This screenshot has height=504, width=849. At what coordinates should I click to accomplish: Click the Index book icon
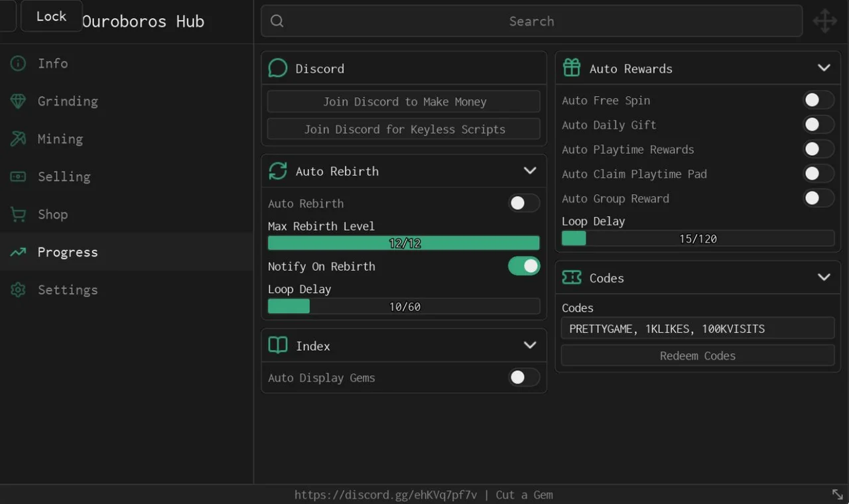(x=278, y=346)
